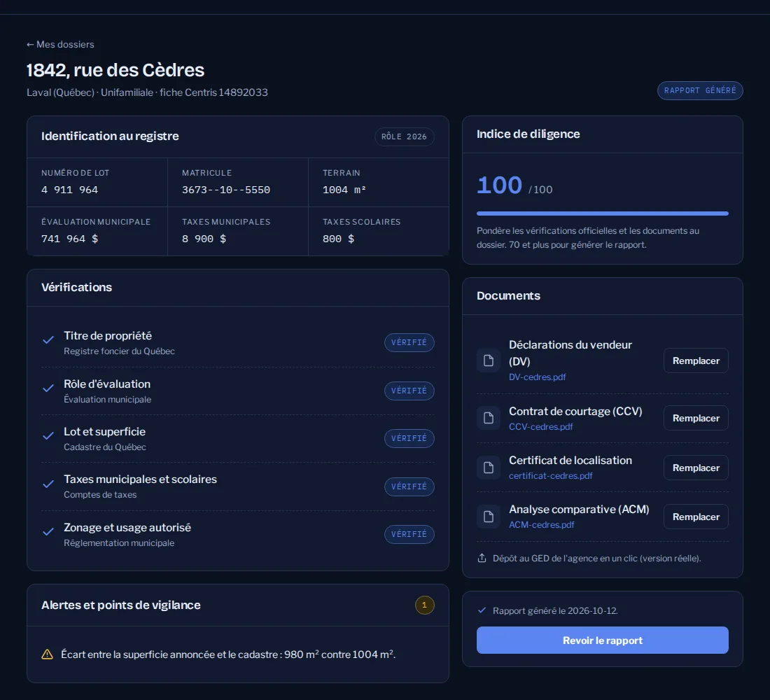Screen dimensions: 770x700
Task: Click the checkmark icon beside Titre de propriété
Action: click(x=48, y=340)
